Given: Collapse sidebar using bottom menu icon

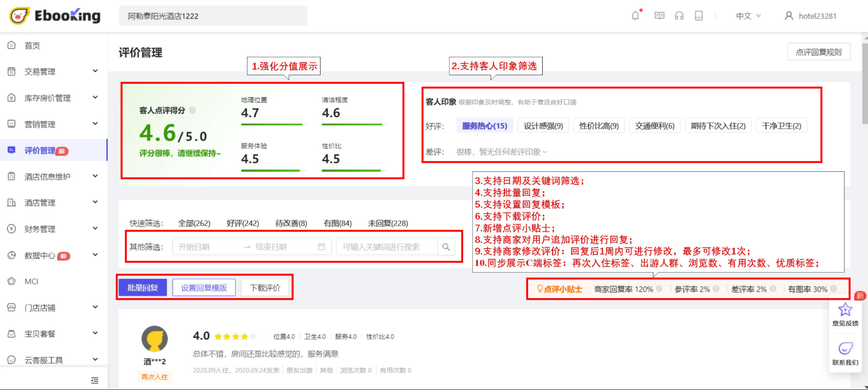Looking at the screenshot, I should point(95,380).
